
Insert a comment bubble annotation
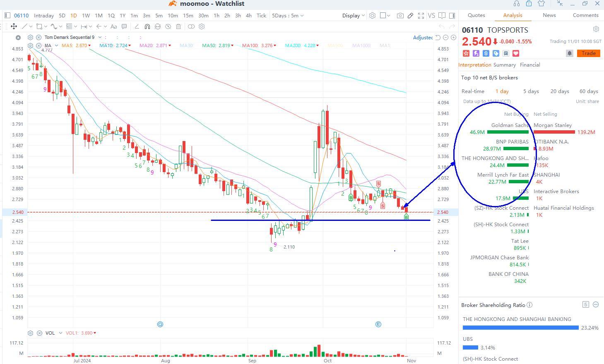point(124,26)
